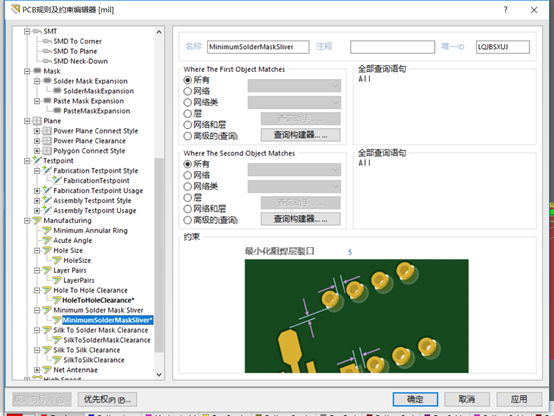Click the SMD Neck-Down rule icon
Screen dimensions: 554x416
point(47,61)
